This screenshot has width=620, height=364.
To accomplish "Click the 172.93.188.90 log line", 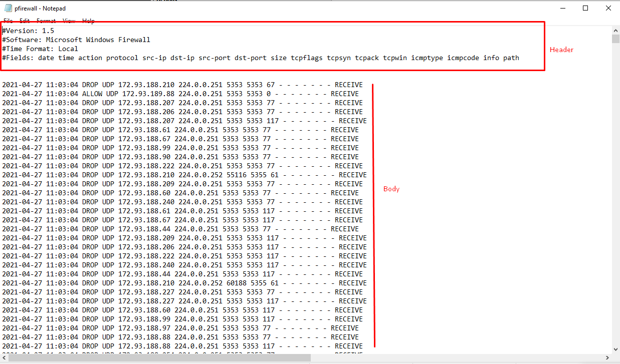I will (180, 157).
